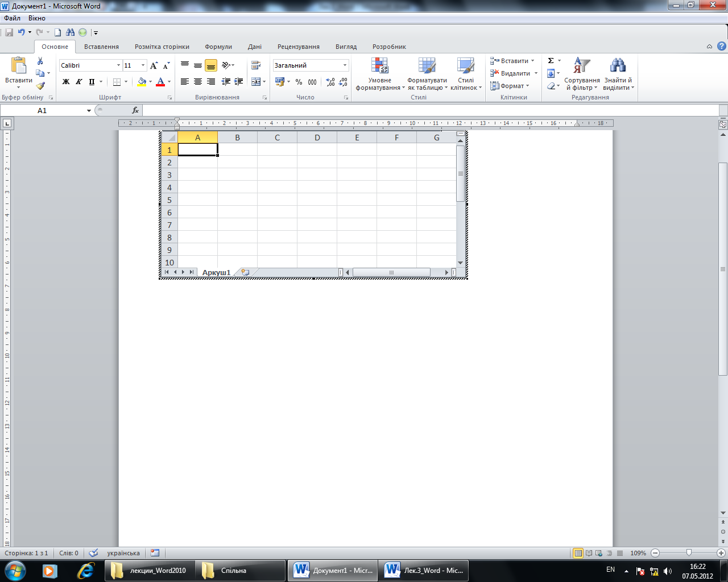Open the Вікно menu
This screenshot has width=728, height=582.
coord(37,18)
